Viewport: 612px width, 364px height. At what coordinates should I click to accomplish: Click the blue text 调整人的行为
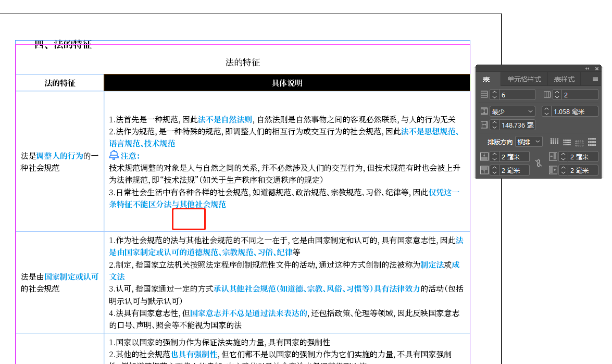point(60,156)
